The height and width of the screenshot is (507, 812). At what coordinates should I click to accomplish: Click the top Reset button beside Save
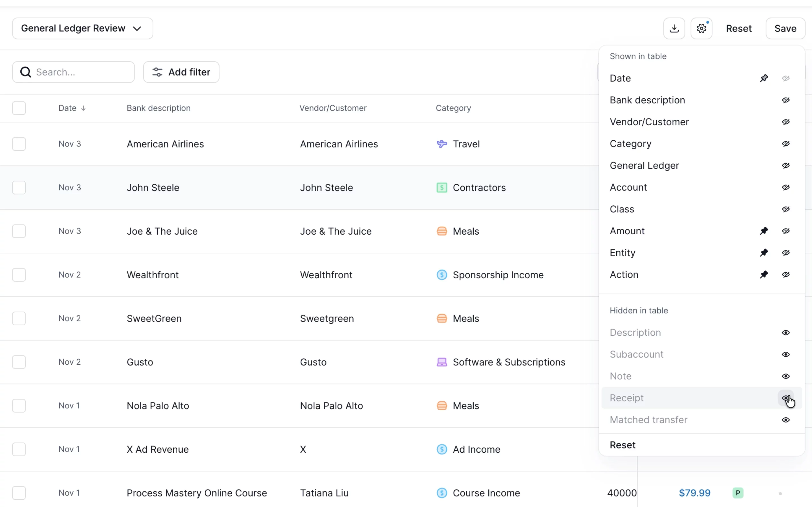tap(738, 28)
